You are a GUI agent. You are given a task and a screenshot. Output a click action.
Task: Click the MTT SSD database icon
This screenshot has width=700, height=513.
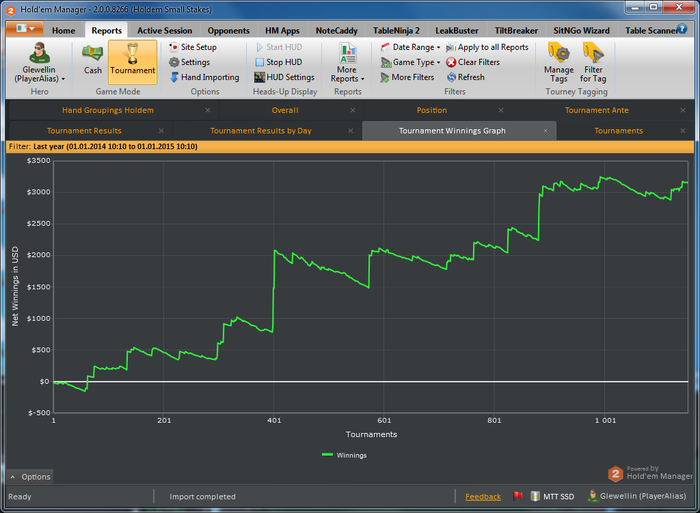[535, 496]
